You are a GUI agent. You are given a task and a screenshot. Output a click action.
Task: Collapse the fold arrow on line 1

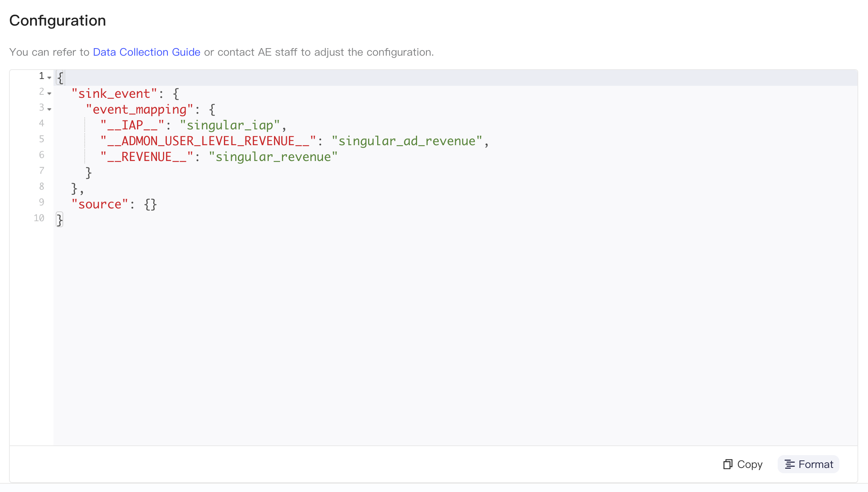point(49,77)
